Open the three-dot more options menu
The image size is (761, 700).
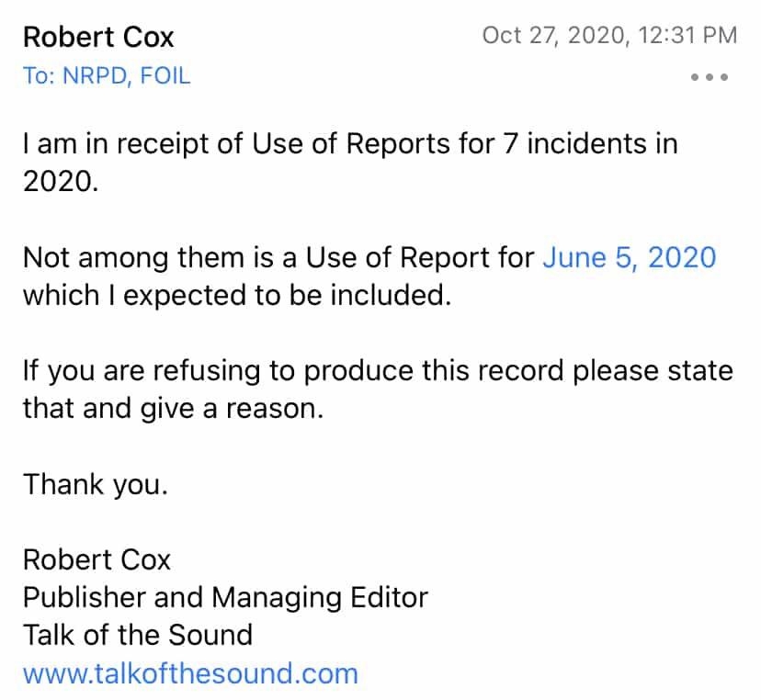709,77
